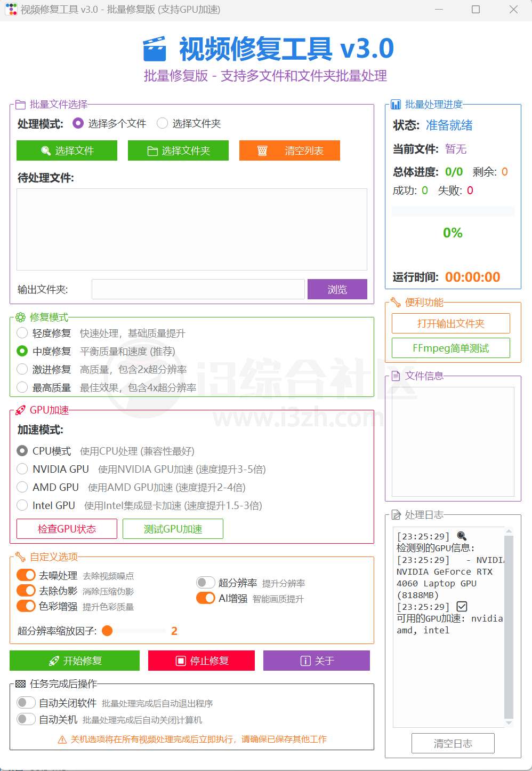Enable the 自动关机 switch
This screenshot has width=532, height=771.
pyautogui.click(x=26, y=719)
